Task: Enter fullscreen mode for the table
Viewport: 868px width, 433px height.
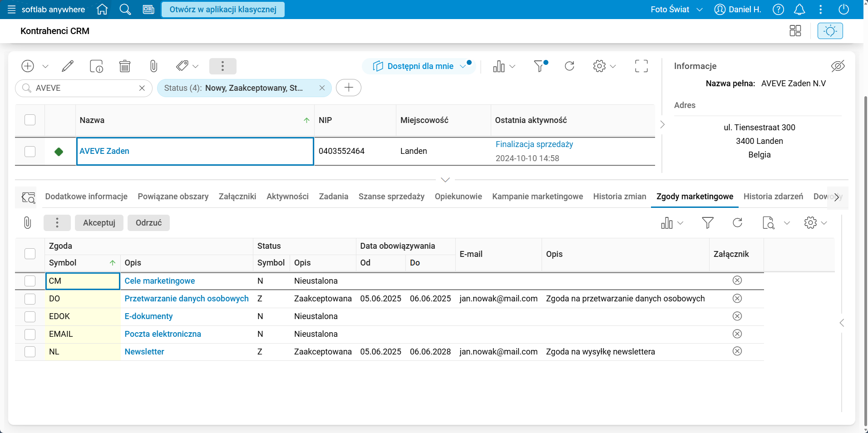Action: pos(641,66)
